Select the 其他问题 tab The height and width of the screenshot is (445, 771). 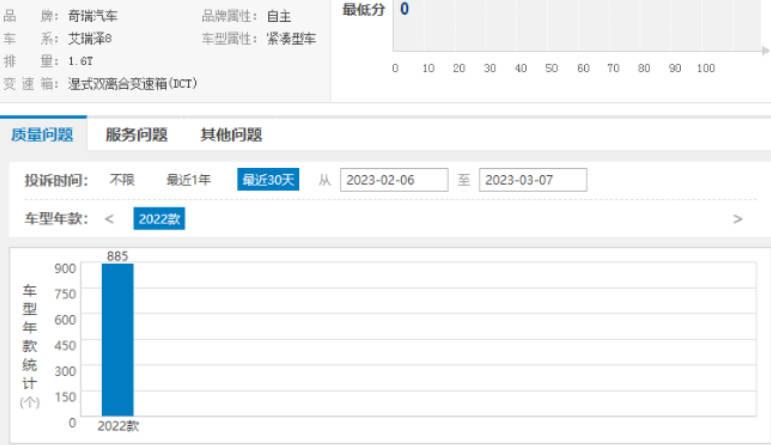tap(231, 135)
